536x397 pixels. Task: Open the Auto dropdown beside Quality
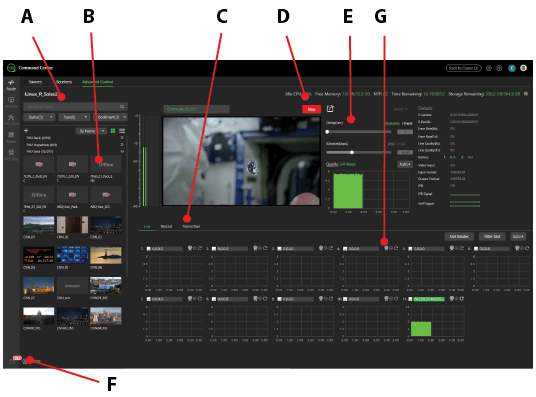[405, 164]
